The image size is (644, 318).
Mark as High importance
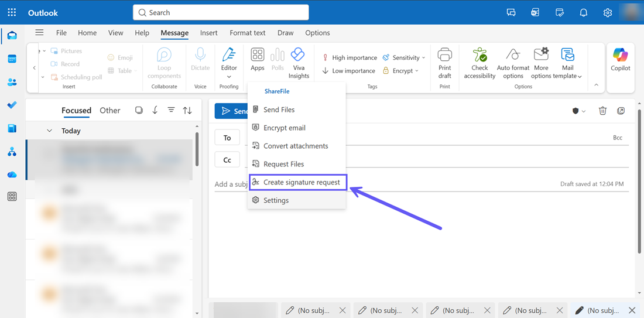[350, 57]
